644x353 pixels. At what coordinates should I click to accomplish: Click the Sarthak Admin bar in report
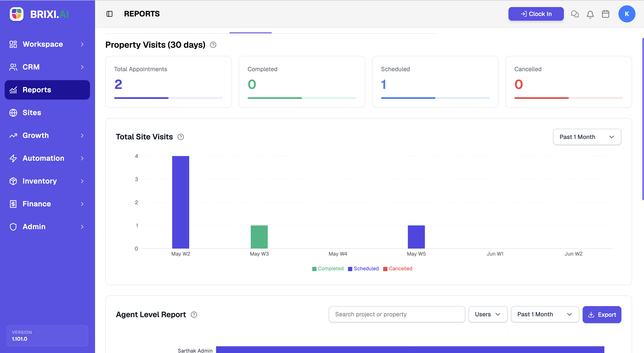[410, 350]
